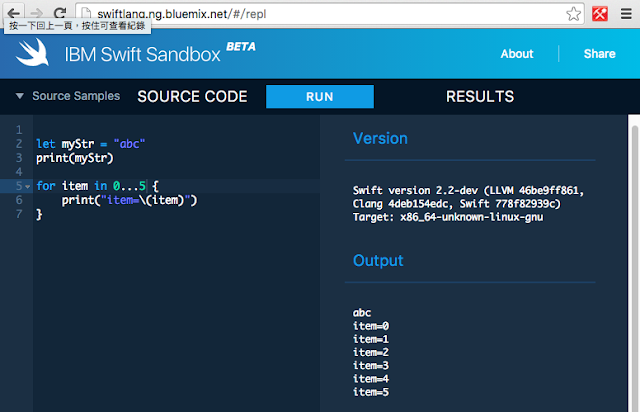640x412 pixels.
Task: Reload the page with refresh icon
Action: (60, 13)
